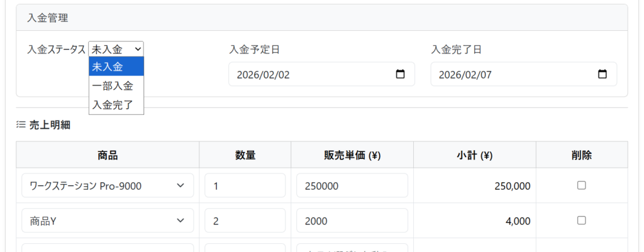
Task: Click quantity field showing 1
Action: click(245, 185)
